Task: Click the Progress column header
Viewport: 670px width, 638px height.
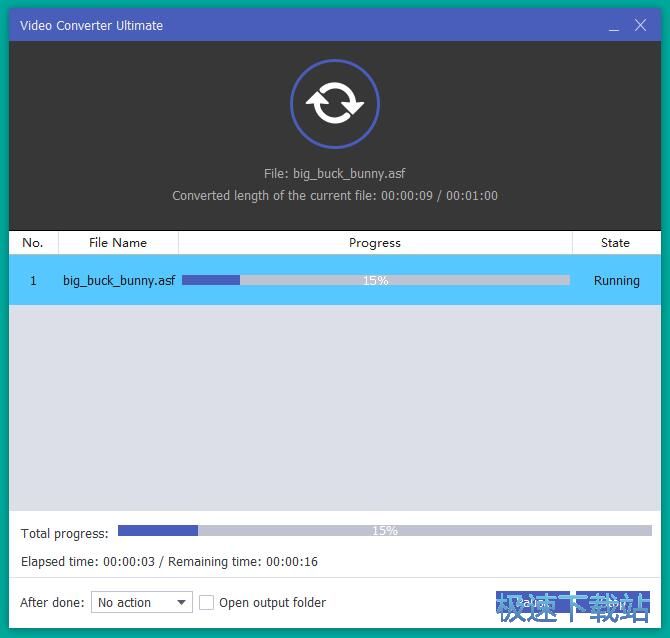Action: coord(375,243)
